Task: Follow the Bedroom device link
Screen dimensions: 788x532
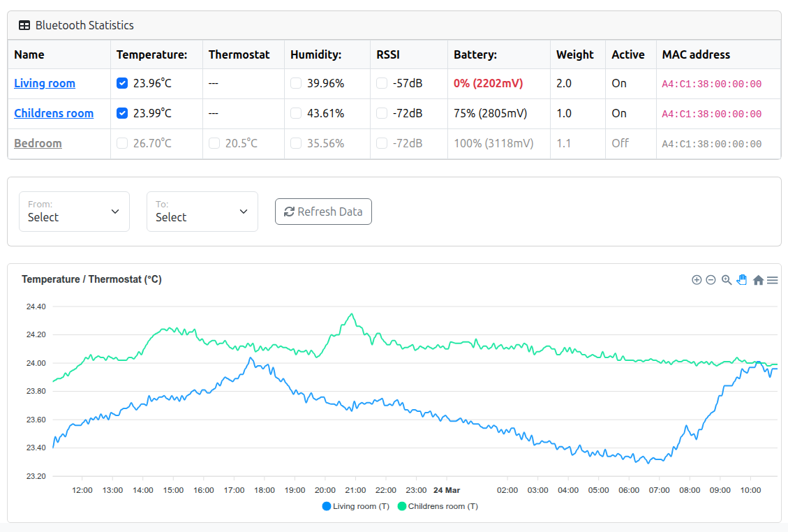Action: click(38, 143)
